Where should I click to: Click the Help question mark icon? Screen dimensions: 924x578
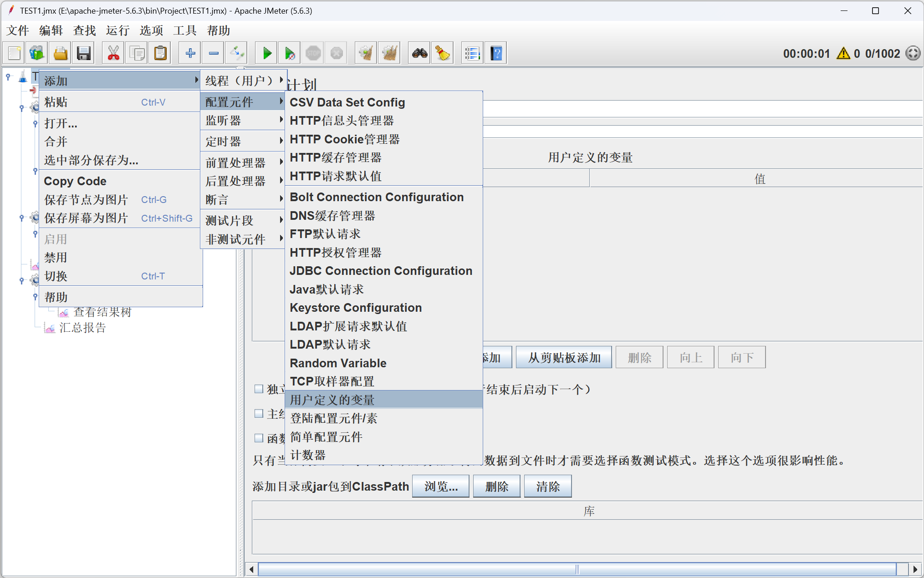496,53
